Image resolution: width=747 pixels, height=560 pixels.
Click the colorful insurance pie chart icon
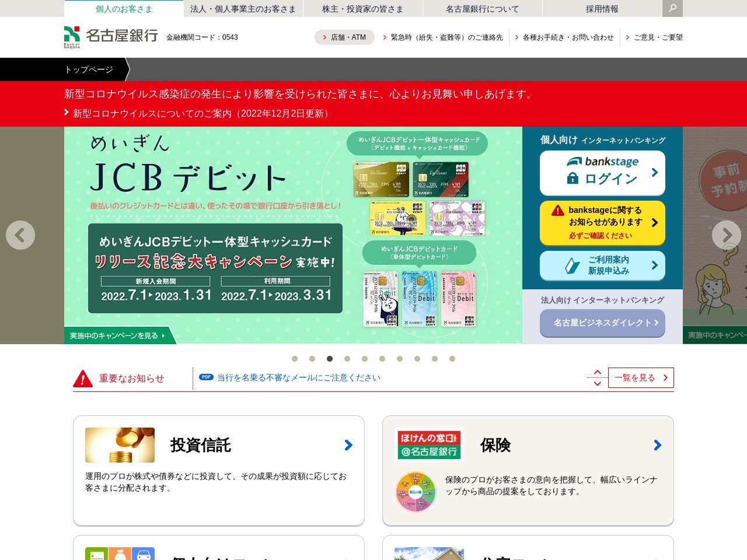point(416,492)
